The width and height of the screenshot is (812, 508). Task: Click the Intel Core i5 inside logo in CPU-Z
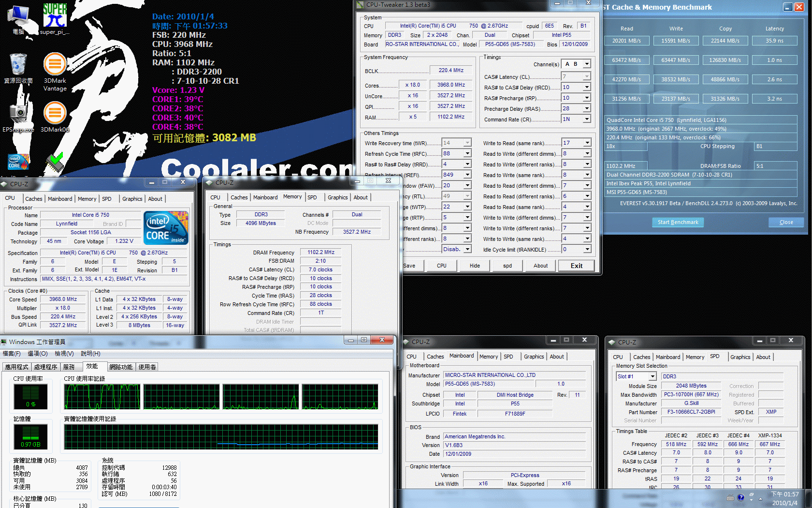coord(166,227)
